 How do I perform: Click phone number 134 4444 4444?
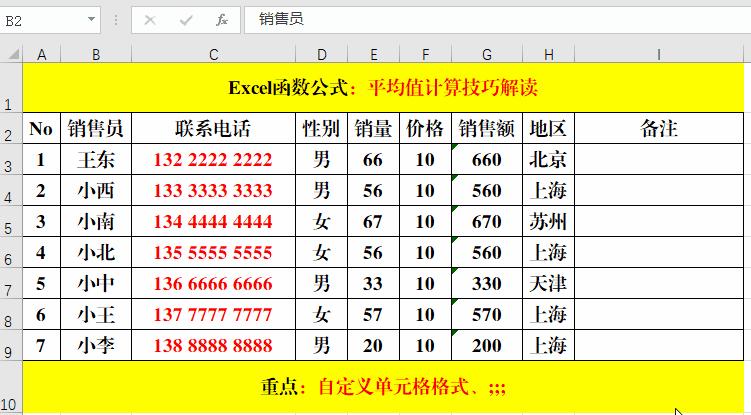[x=214, y=221]
